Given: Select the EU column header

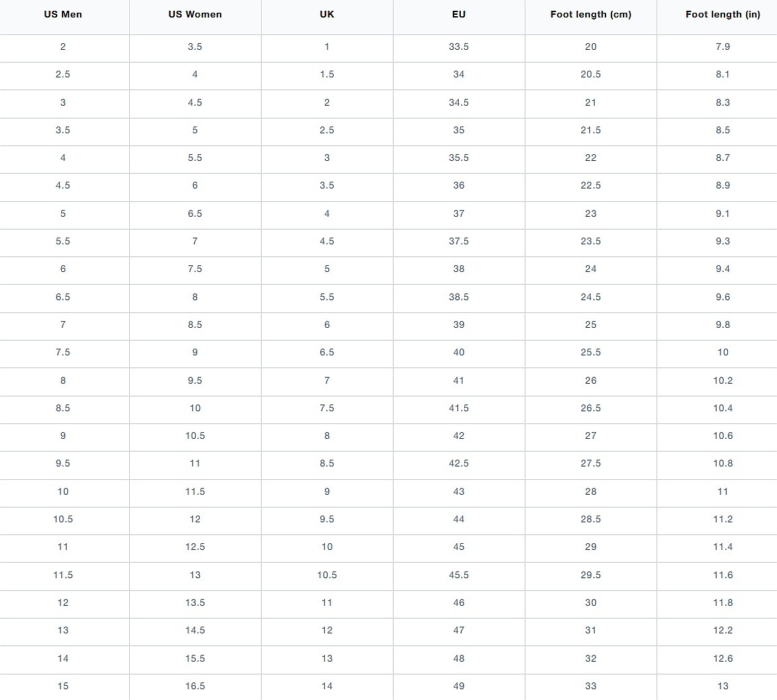Looking at the screenshot, I should (459, 14).
